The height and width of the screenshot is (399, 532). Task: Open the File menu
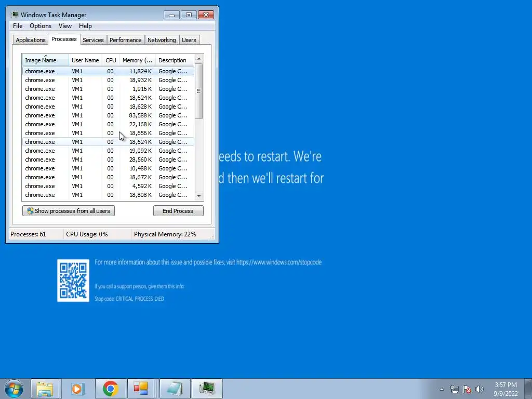tap(18, 26)
